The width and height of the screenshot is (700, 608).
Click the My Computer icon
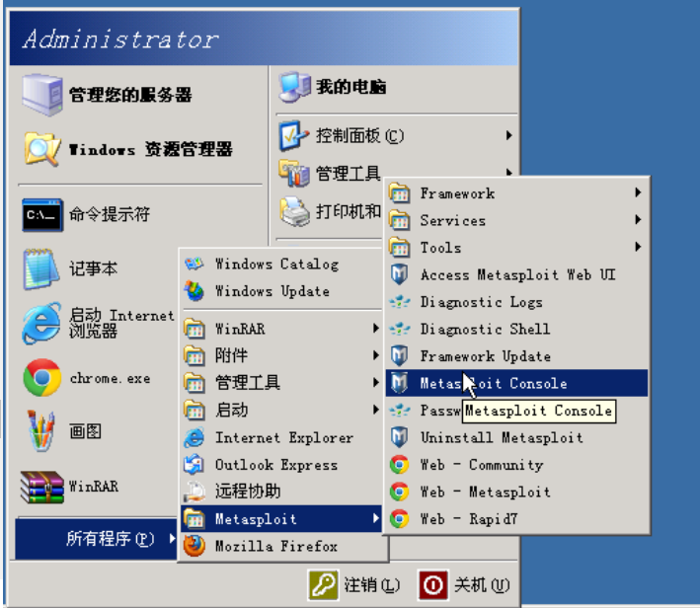point(294,87)
